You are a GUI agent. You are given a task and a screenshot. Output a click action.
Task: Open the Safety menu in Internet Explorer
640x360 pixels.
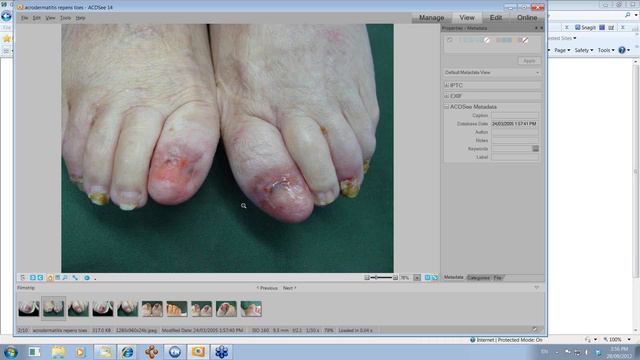(583, 50)
